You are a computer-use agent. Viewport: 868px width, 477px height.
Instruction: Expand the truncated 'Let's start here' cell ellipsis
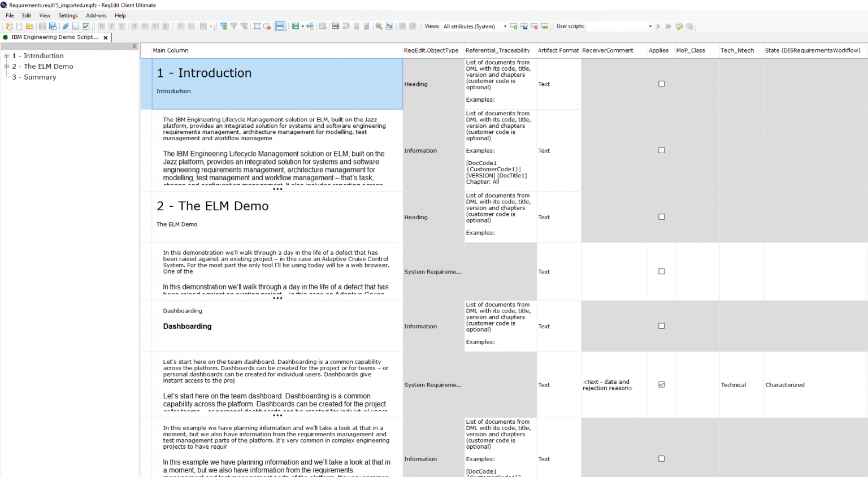click(x=277, y=415)
